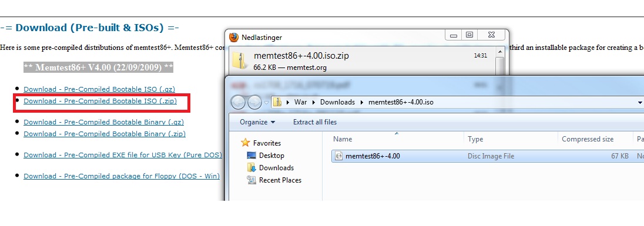Select 'War' in the address breadcrumb

coord(301,102)
